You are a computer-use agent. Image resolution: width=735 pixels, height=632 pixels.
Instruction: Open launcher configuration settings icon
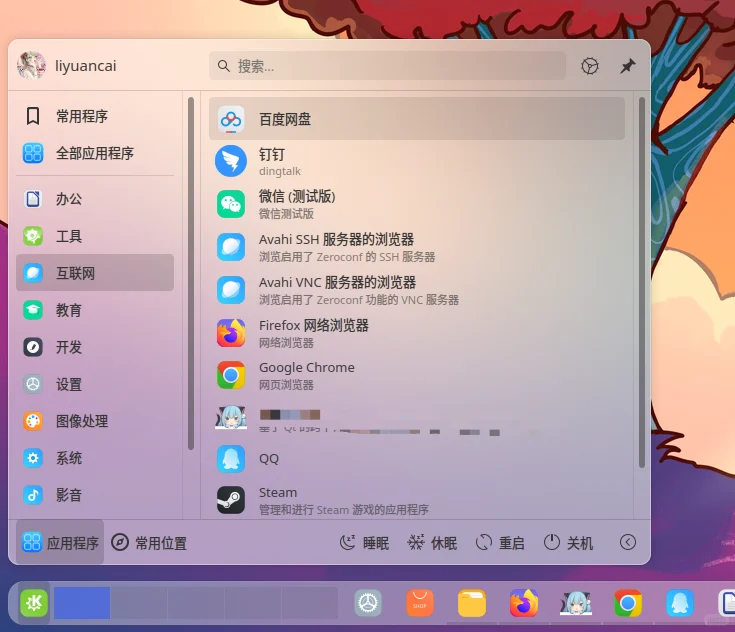click(590, 66)
